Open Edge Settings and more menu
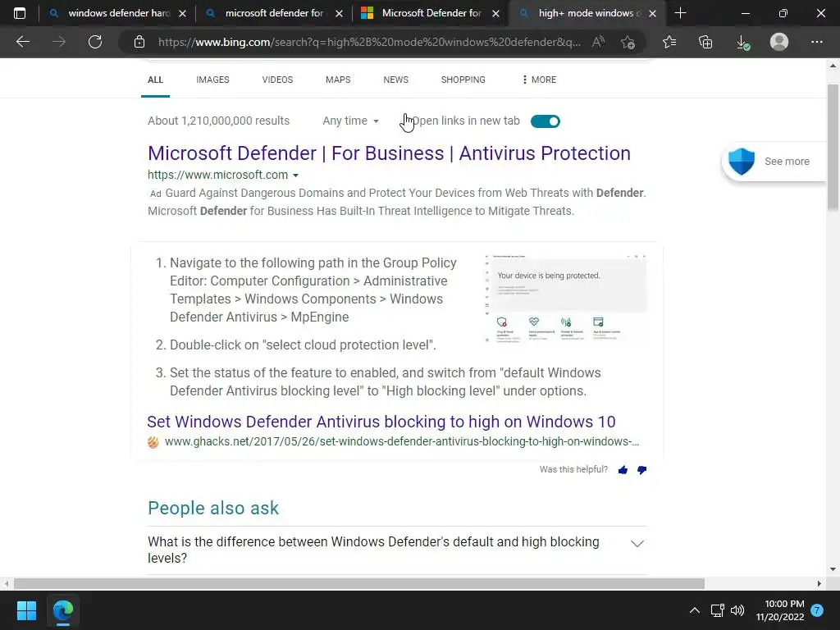 click(816, 42)
